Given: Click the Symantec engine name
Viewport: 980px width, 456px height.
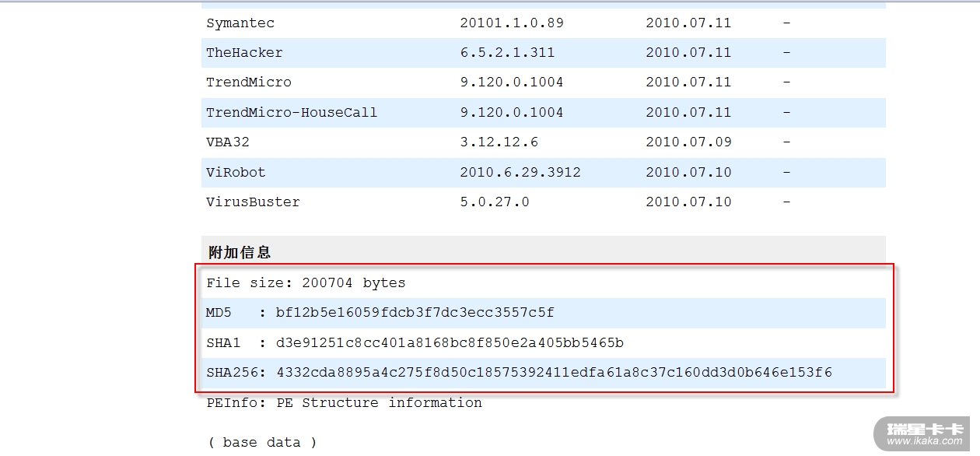Looking at the screenshot, I should [x=240, y=23].
